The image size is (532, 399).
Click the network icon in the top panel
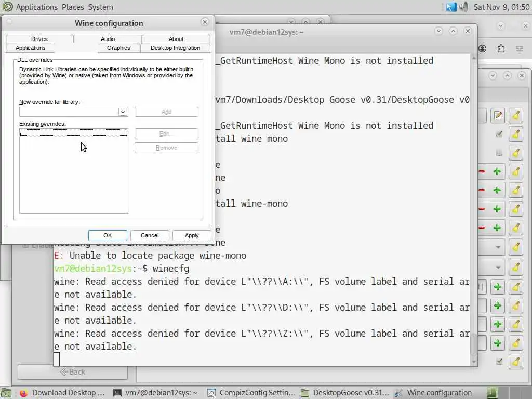[x=451, y=7]
